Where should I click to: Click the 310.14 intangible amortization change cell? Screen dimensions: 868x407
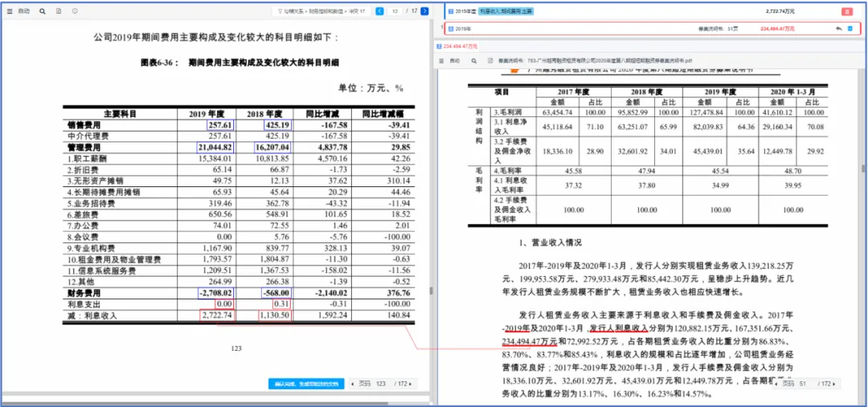click(398, 179)
